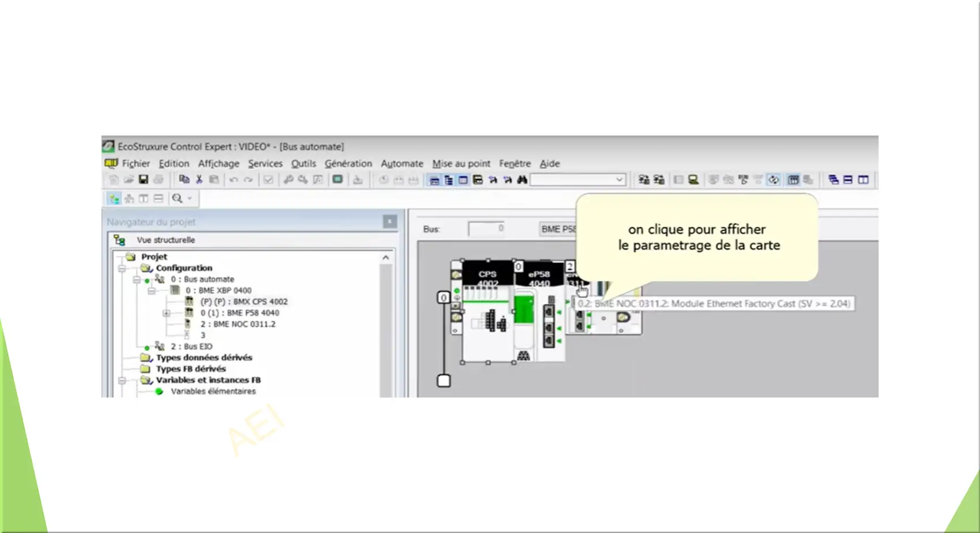Screen dimensions: 980x533
Task: Click the Undo arrow icon
Action: 233,180
